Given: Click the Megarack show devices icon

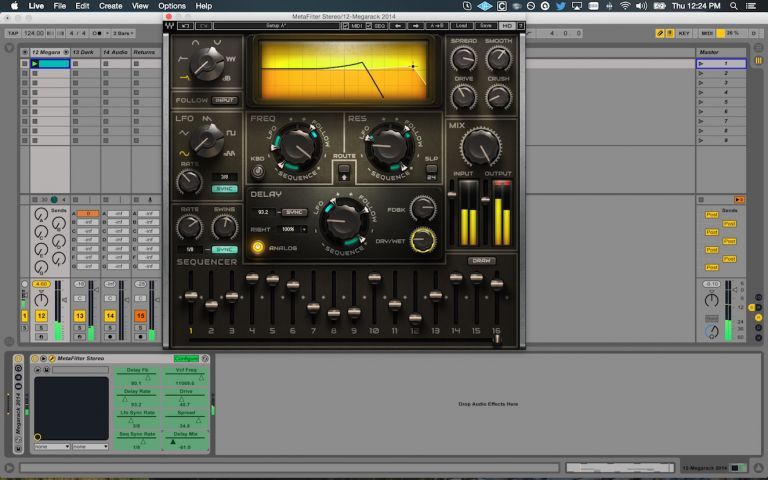Looking at the screenshot, I should pyautogui.click(x=18, y=387).
